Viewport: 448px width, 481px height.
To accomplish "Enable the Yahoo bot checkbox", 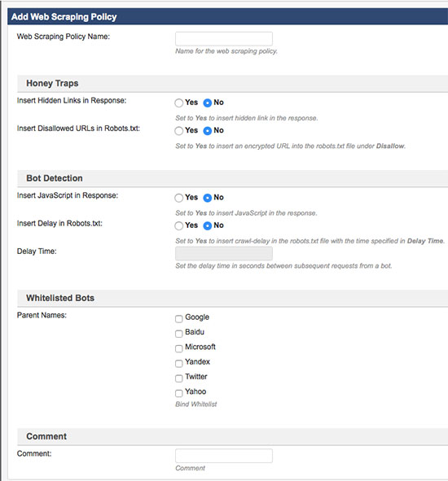I will coord(178,393).
